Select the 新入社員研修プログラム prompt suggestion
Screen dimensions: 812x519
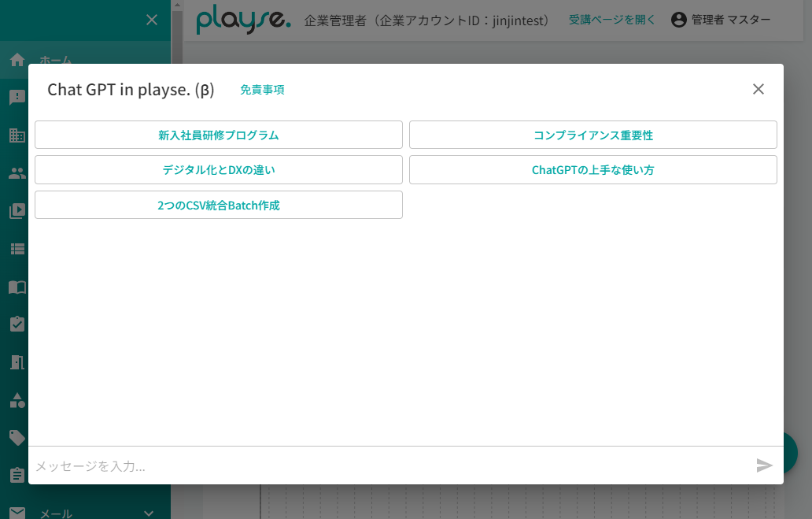coord(219,135)
